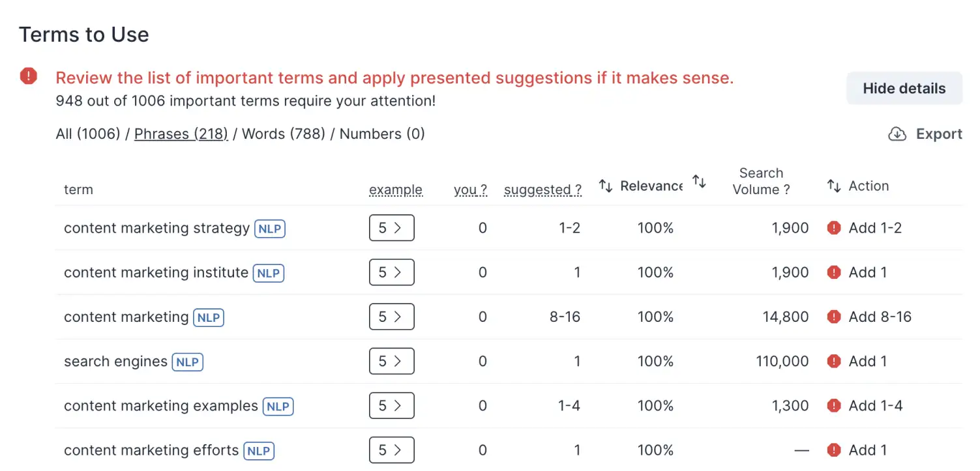The height and width of the screenshot is (471, 980).
Task: Click the Export link
Action: [x=939, y=134]
